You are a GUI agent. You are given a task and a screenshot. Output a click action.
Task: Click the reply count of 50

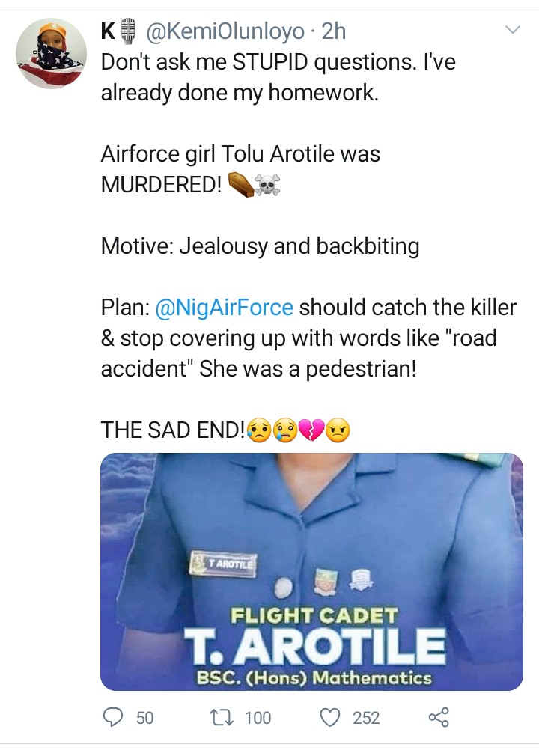(x=144, y=719)
